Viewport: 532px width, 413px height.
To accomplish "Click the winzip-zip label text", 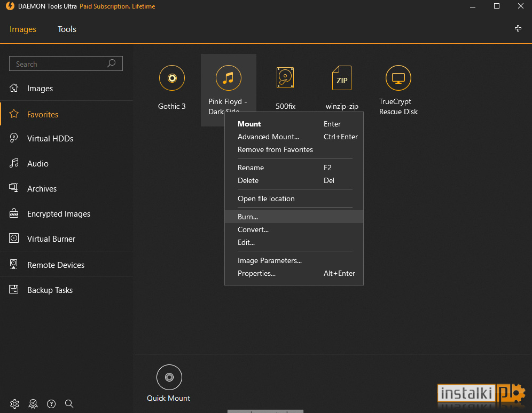I will (x=342, y=106).
